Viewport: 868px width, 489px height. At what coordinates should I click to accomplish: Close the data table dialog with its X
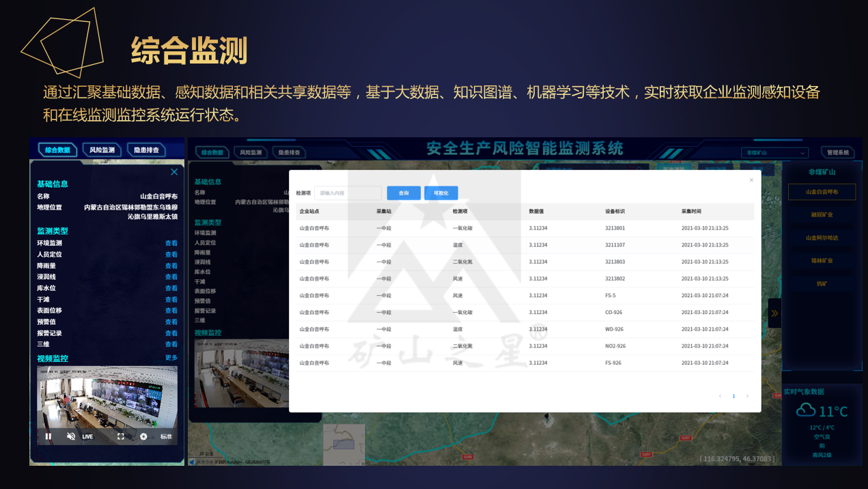[751, 180]
